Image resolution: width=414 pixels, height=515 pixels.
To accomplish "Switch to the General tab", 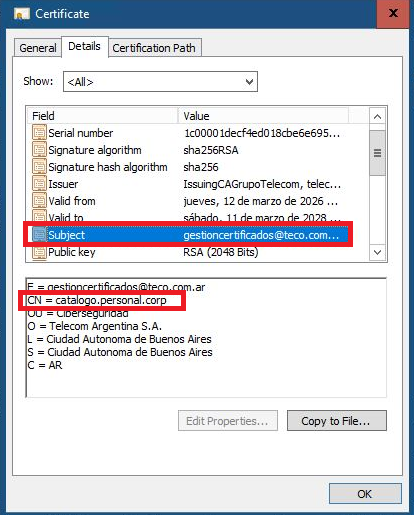I will pyautogui.click(x=38, y=48).
